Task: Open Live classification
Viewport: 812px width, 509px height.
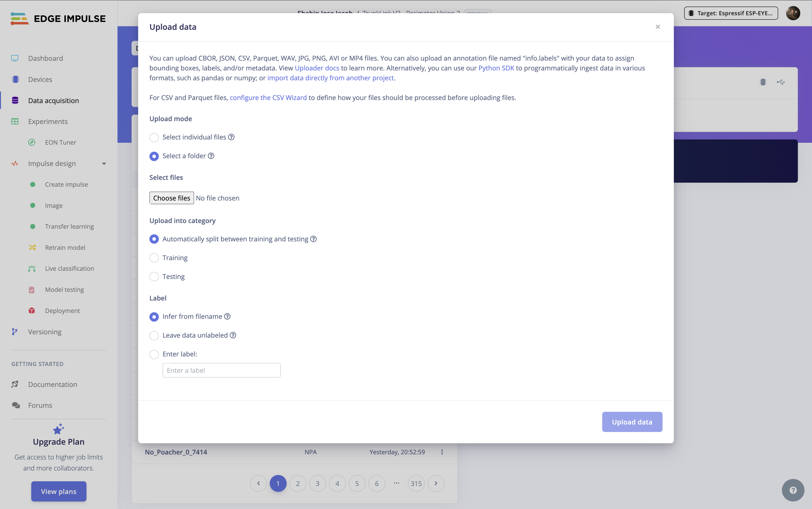Action: point(69,268)
